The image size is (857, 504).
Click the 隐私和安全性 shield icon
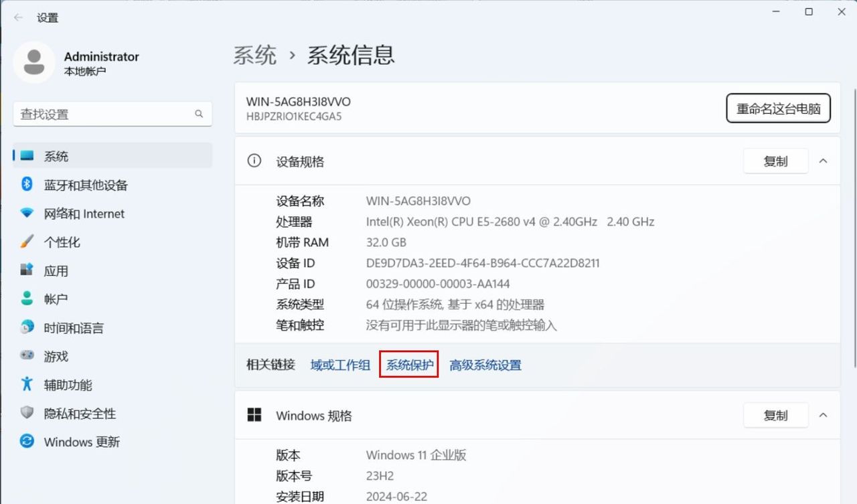[27, 413]
